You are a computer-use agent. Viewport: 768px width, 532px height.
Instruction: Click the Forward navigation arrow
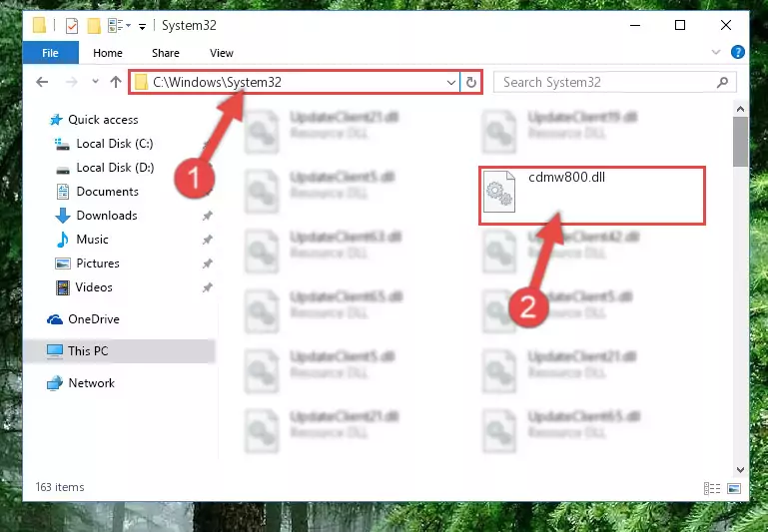[x=72, y=82]
